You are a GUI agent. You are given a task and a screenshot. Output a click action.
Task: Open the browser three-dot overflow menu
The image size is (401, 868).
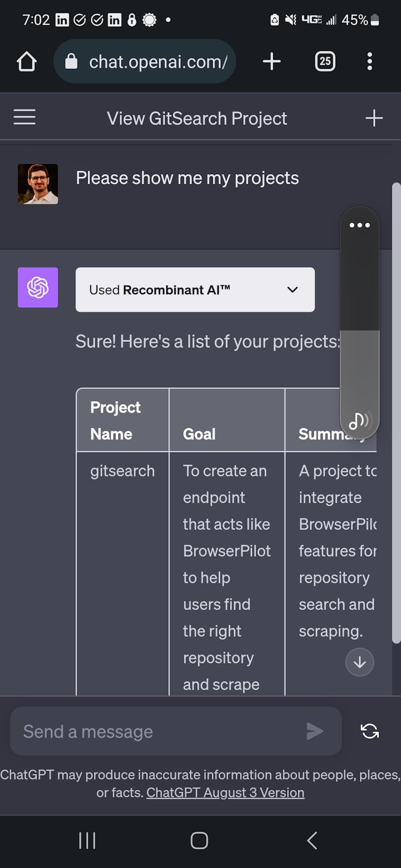point(369,61)
